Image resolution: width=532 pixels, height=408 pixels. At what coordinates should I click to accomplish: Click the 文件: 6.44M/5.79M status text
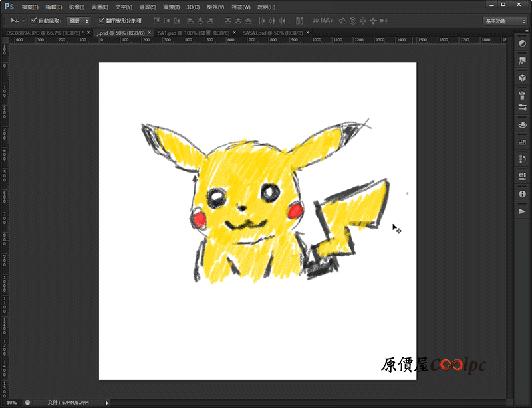[68, 403]
